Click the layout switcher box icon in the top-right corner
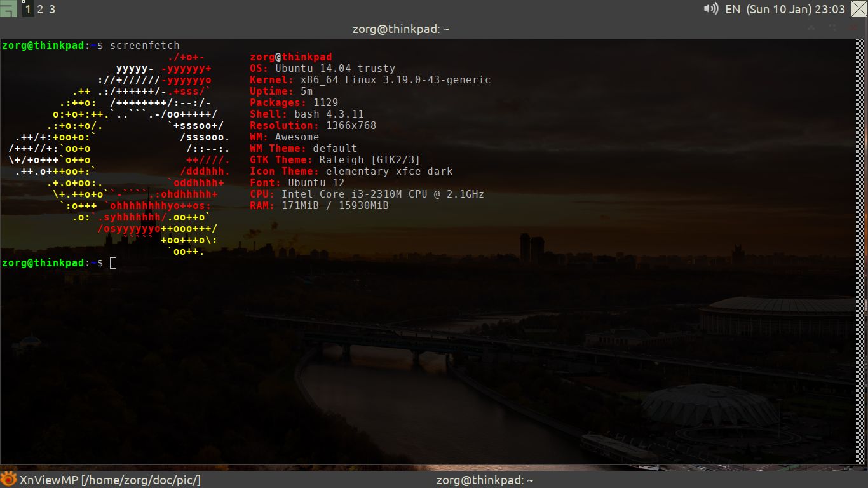The width and height of the screenshot is (868, 488). 859,9
